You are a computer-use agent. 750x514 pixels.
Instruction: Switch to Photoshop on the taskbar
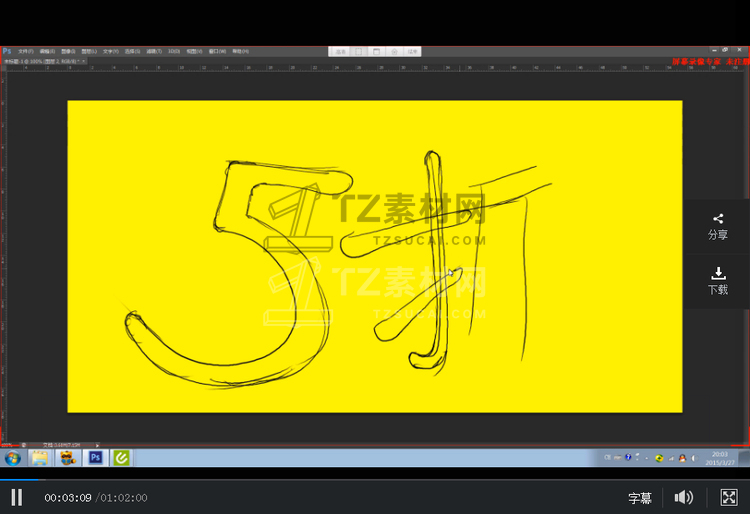pos(95,458)
